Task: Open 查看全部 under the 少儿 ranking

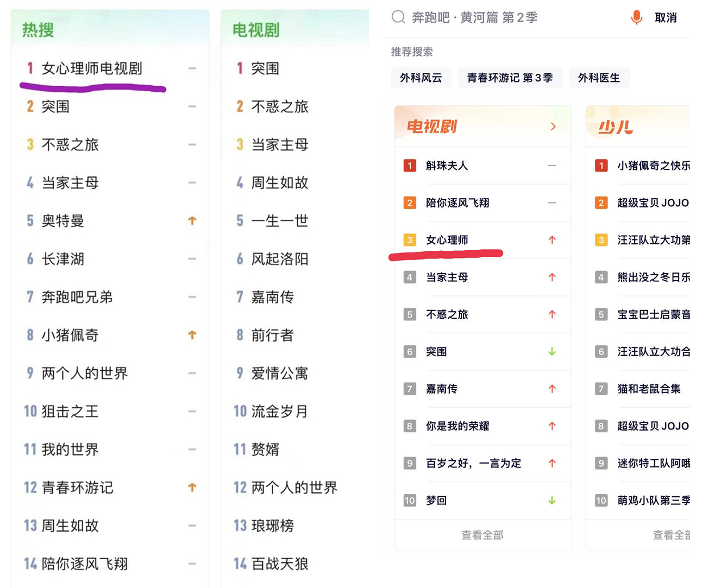Action: (674, 535)
